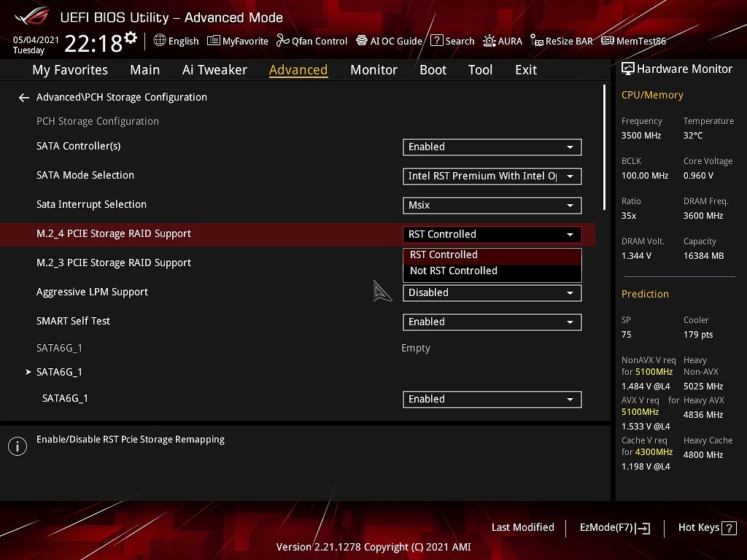Expand the SATA Mode Selection dropdown
The image size is (747, 560).
(492, 176)
